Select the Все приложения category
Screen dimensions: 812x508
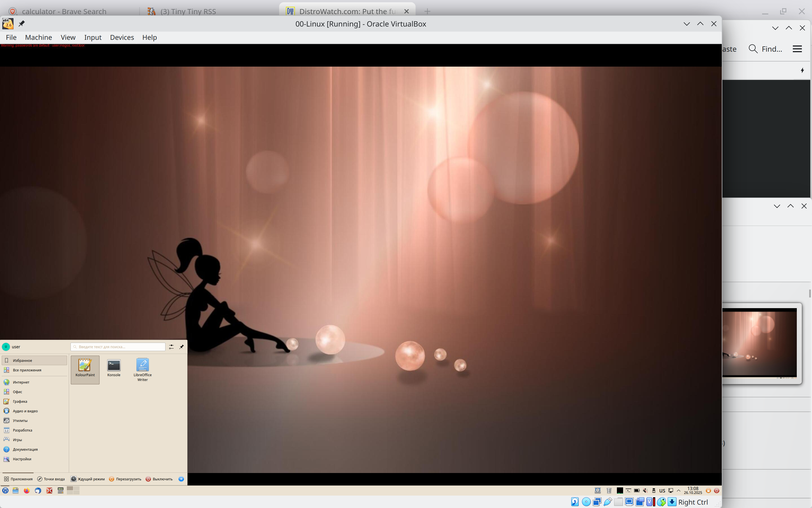[34, 370]
